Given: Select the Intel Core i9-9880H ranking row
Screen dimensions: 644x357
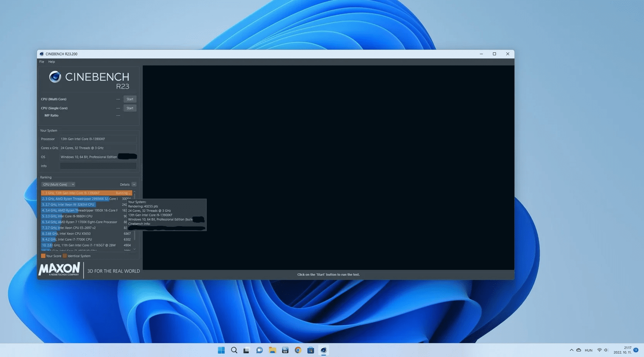Looking at the screenshot, I should [x=86, y=216].
